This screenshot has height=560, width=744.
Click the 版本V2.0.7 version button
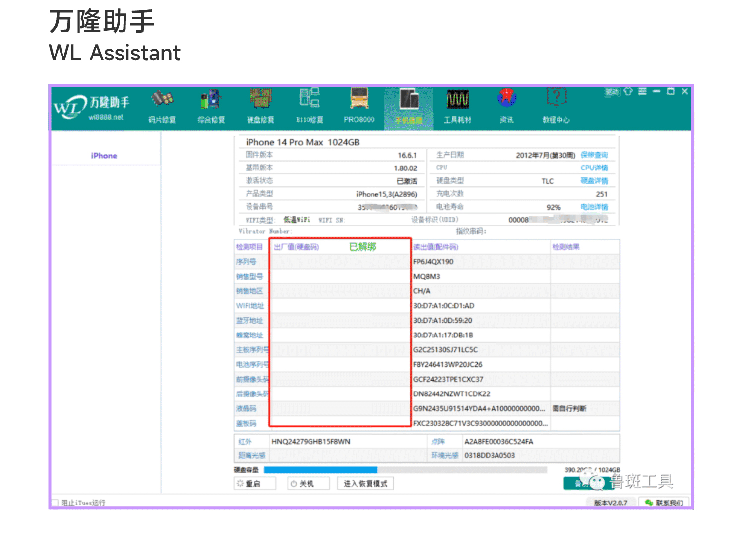611,503
